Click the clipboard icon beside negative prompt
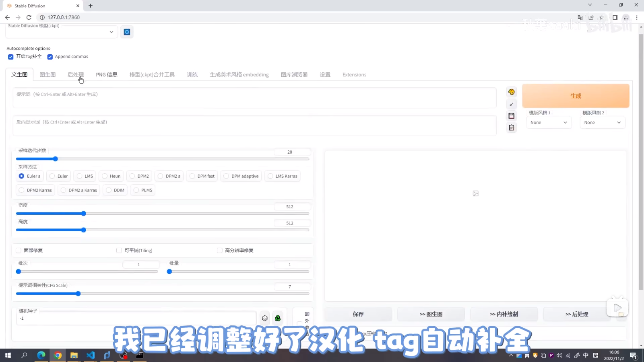The height and width of the screenshot is (362, 644). 512,128
